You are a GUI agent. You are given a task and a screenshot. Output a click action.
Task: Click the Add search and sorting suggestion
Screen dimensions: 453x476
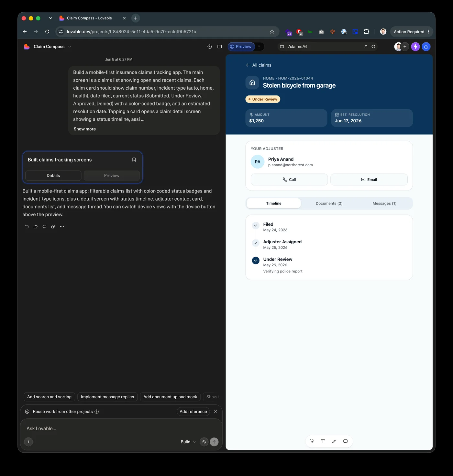(x=50, y=397)
